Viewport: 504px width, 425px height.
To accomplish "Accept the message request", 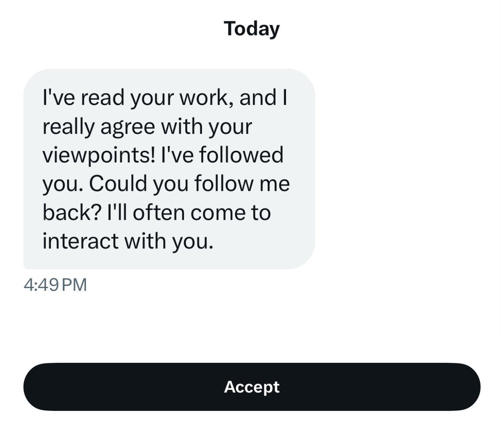I will coord(252,386).
